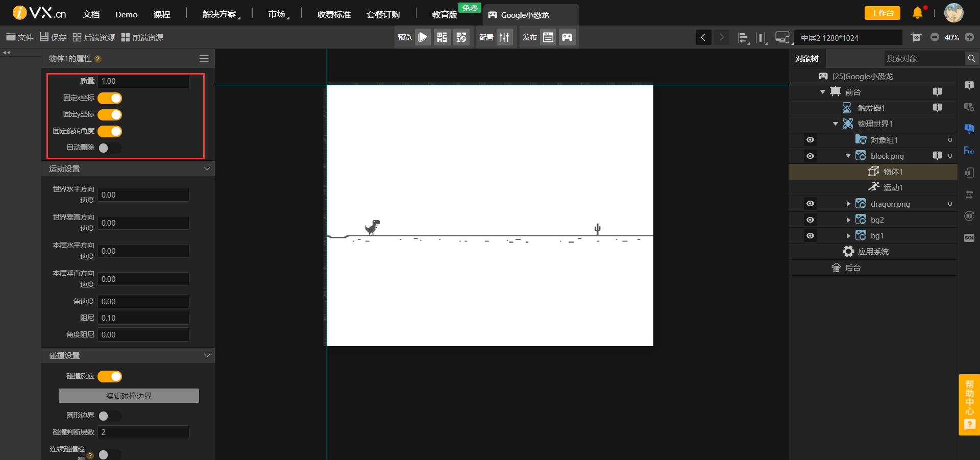Click the event icon on 触发器1 row
Screen dimensions: 980x460
(x=937, y=108)
